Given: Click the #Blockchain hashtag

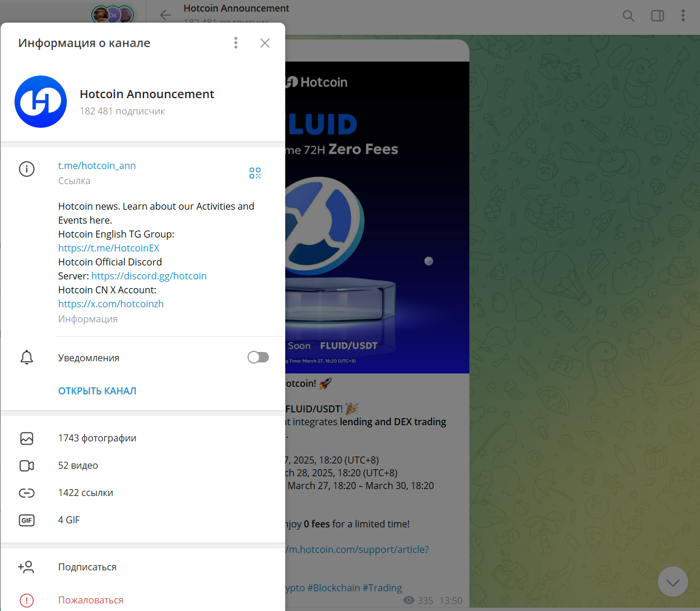Looking at the screenshot, I should pos(333,588).
